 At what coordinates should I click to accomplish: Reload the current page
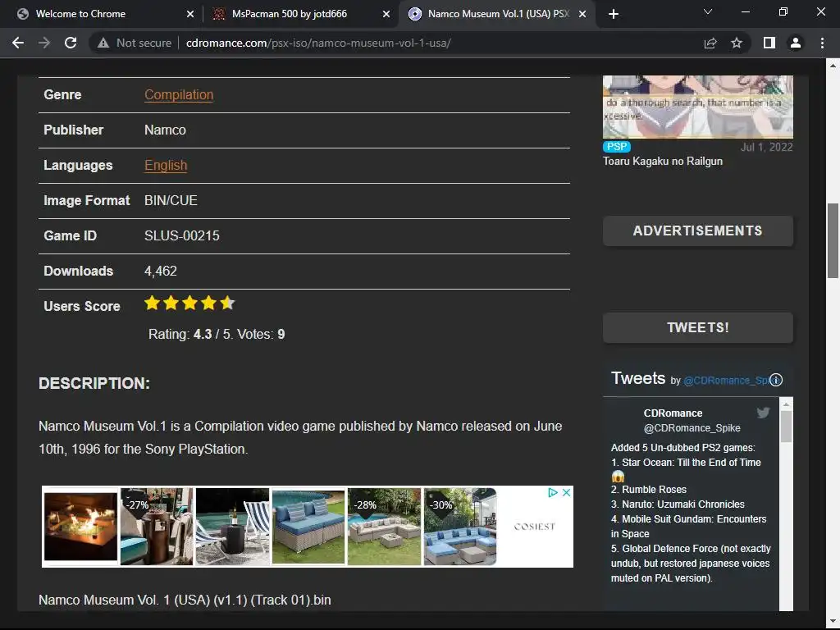[71, 43]
